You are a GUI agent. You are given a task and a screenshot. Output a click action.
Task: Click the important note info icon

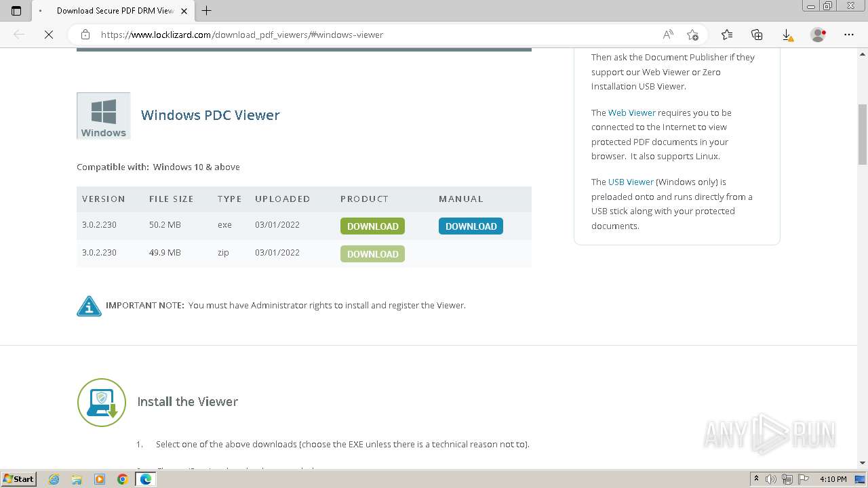point(89,306)
